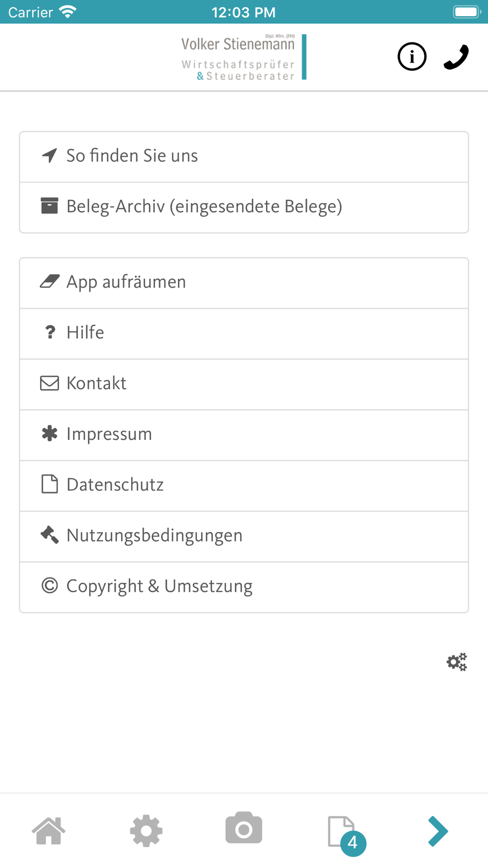
Task: Open Datenschutz information
Action: coord(244,485)
